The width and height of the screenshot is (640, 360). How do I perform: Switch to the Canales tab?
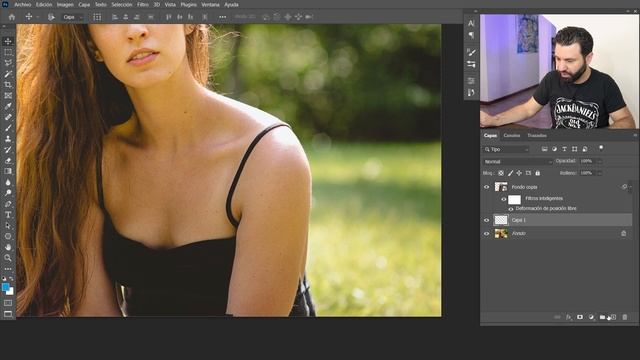[511, 136]
